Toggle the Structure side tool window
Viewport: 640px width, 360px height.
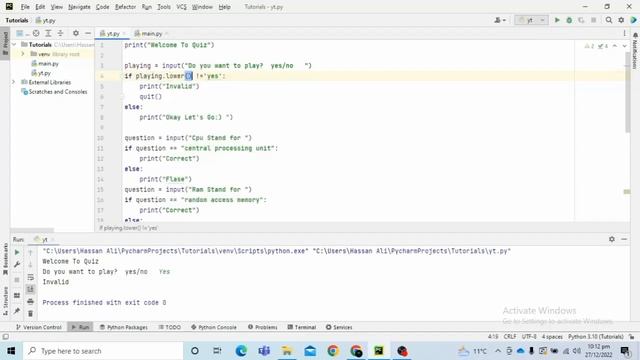click(5, 301)
